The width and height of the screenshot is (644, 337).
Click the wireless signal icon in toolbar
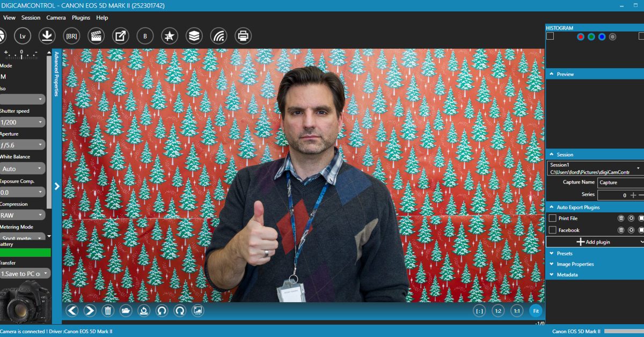click(218, 36)
